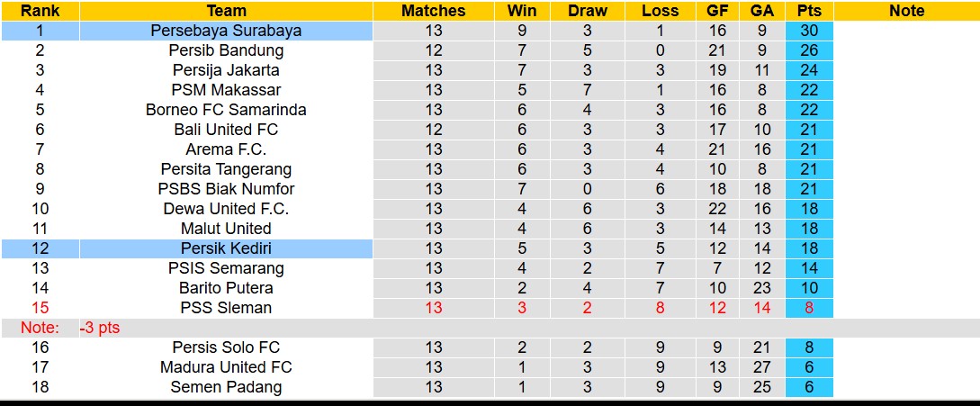Open the Persib Bandung team link
The image size is (980, 406).
pyautogui.click(x=226, y=50)
